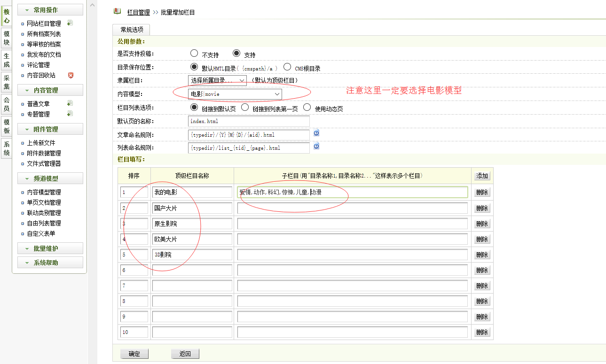Switch to the 模块 vertical tab
The image size is (606, 364).
coord(7,38)
